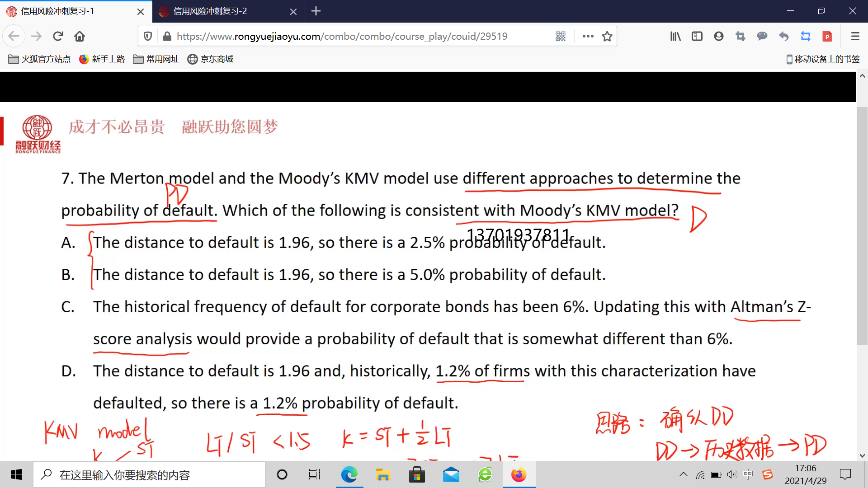Open Firefox account profile icon
Viewport: 868px width, 488px height.
click(x=719, y=36)
